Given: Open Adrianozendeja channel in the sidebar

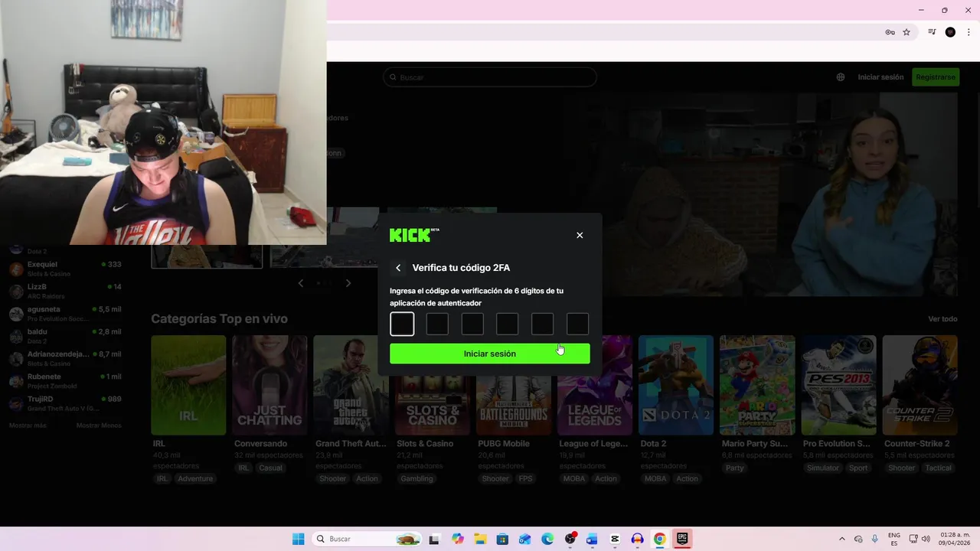Looking at the screenshot, I should click(65, 358).
